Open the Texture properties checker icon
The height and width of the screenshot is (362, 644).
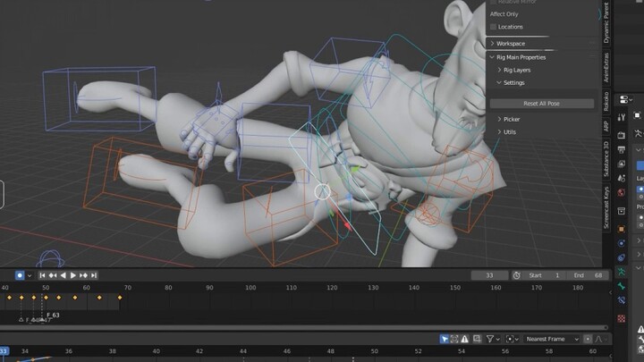622,318
